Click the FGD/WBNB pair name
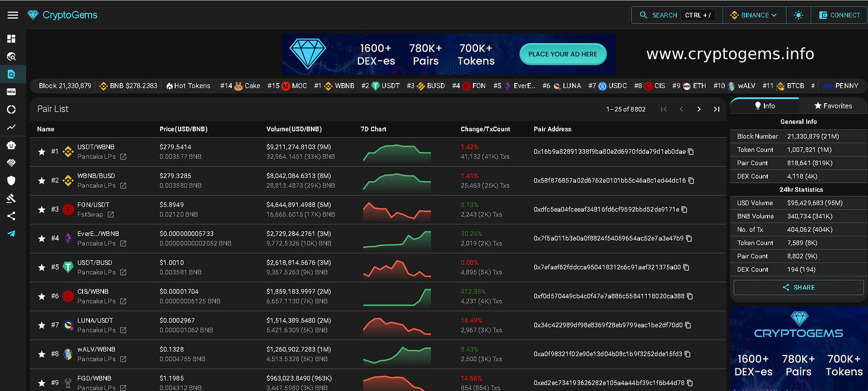This screenshot has width=868, height=391. 94,379
